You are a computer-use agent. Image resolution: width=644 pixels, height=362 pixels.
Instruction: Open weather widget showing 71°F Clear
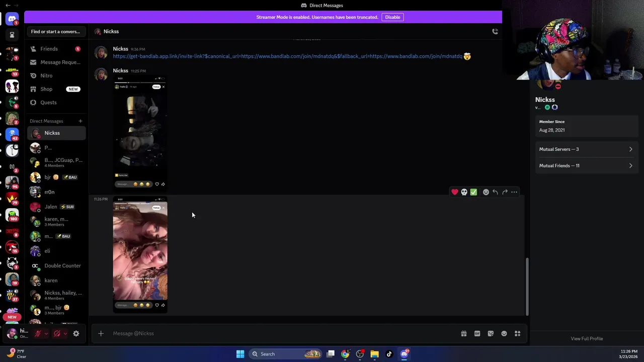pyautogui.click(x=16, y=354)
